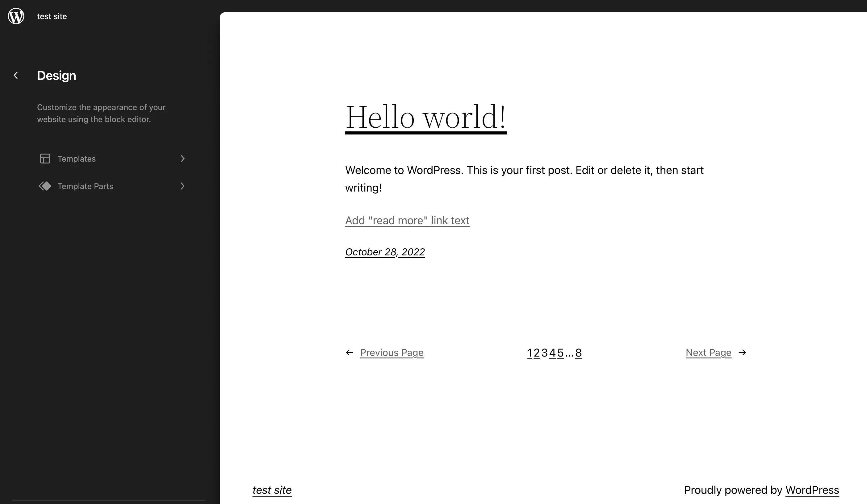Click the WordPress logo icon
This screenshot has width=867, height=504.
point(16,16)
